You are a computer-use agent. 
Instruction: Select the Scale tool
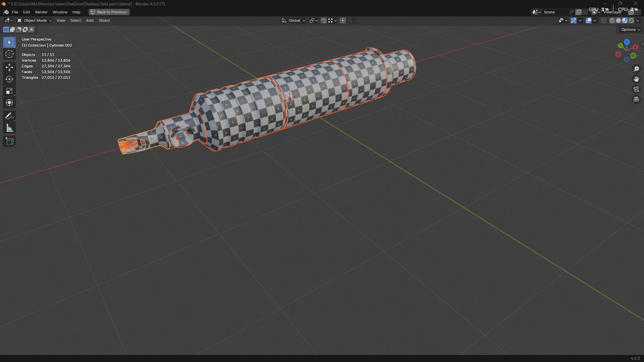click(x=9, y=91)
